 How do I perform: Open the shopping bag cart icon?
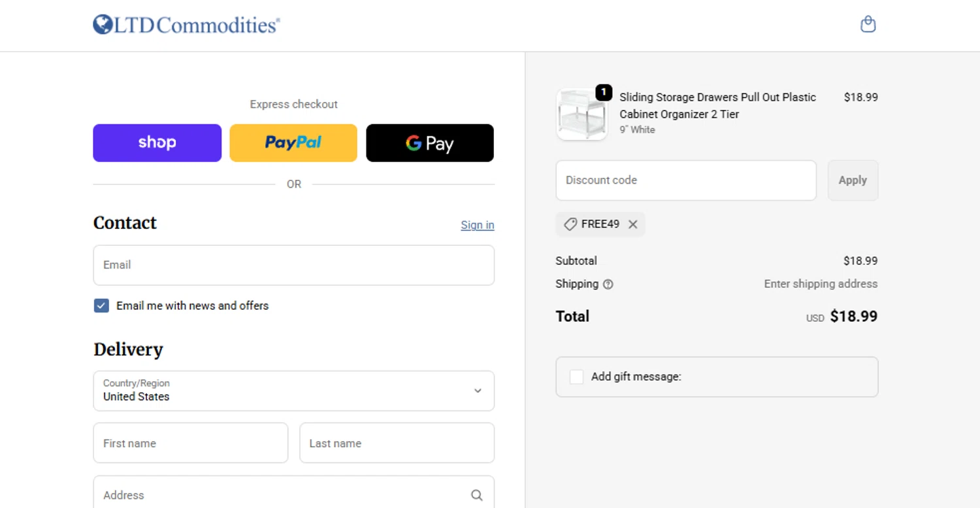[x=868, y=25]
